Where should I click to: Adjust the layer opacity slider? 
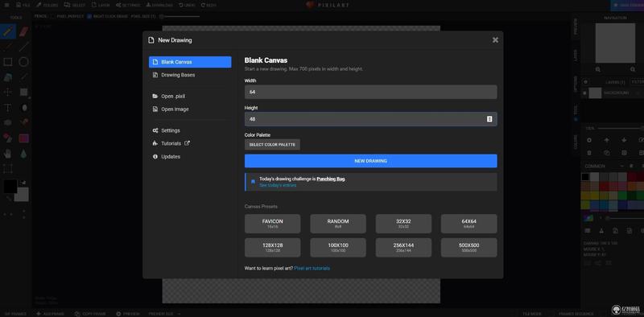(621, 129)
